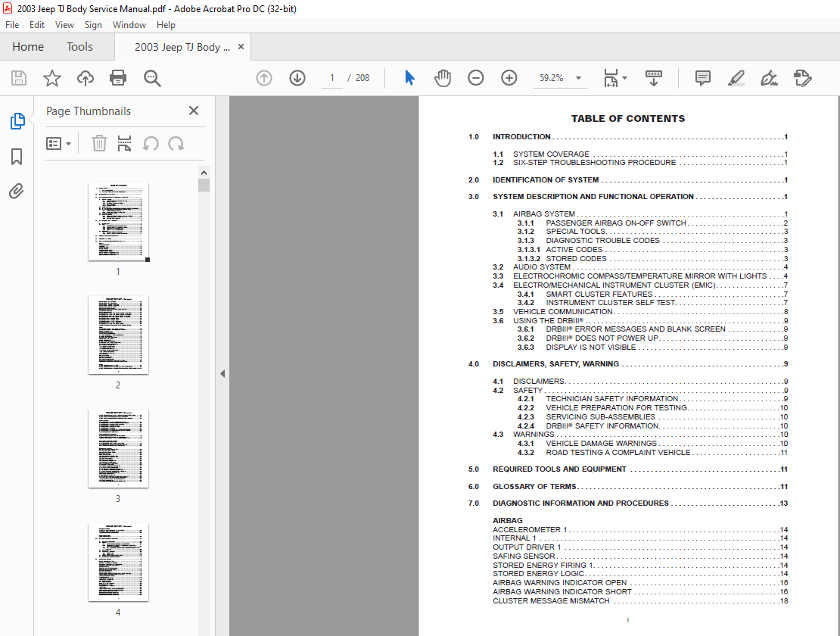Activate the Hand pan tool

click(443, 78)
